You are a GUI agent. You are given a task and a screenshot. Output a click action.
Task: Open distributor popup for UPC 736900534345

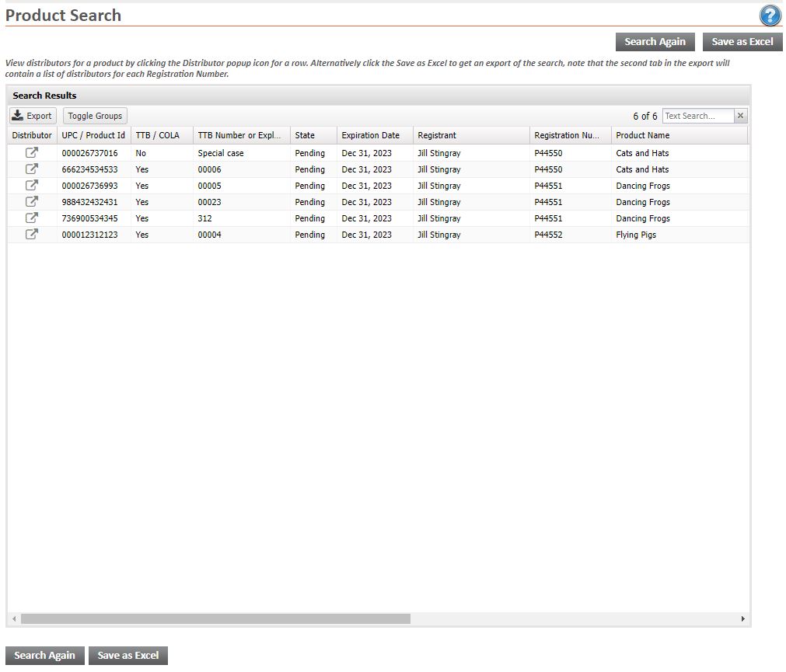[32, 218]
